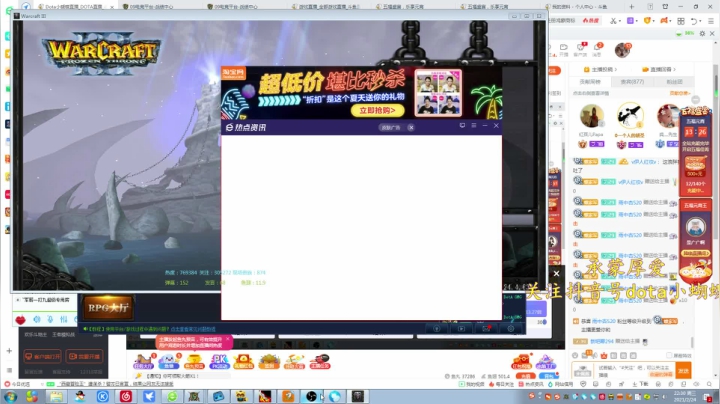Open the gear settings in game platform bar
The height and width of the screenshot is (404, 720).
511,329
